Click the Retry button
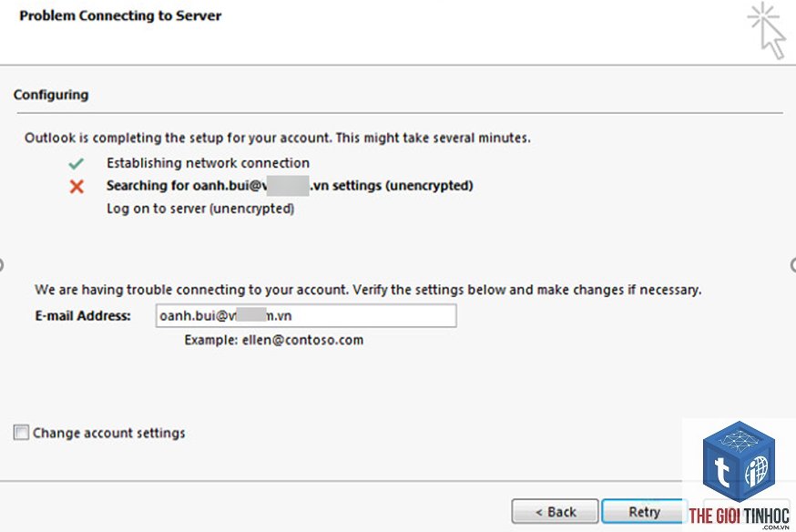Viewport: 796px width, 532px height. (x=643, y=511)
